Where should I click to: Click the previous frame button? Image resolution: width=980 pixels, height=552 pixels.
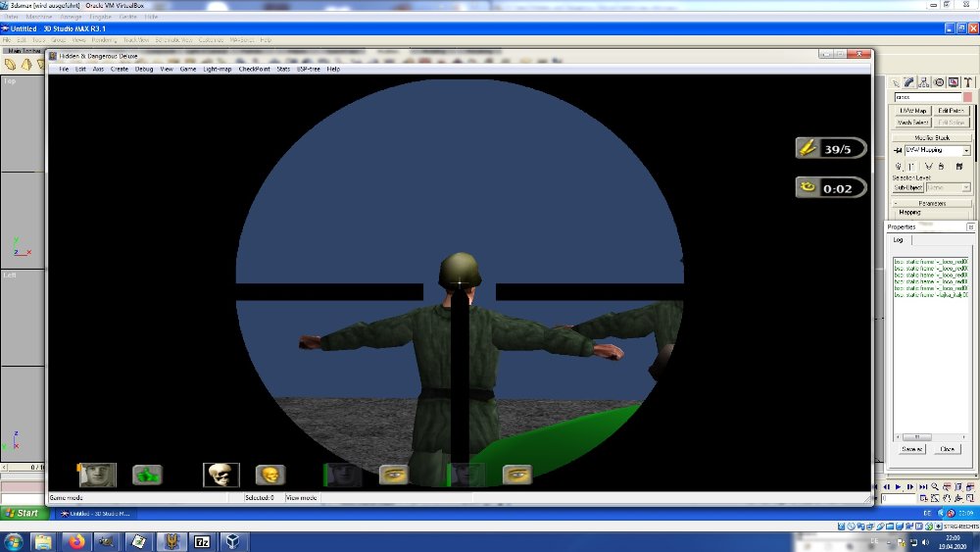(x=886, y=487)
